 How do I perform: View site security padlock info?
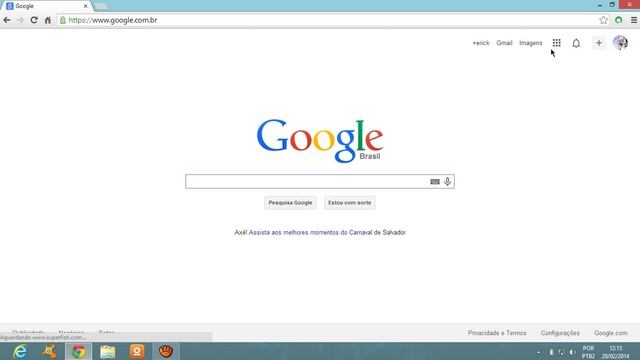63,20
